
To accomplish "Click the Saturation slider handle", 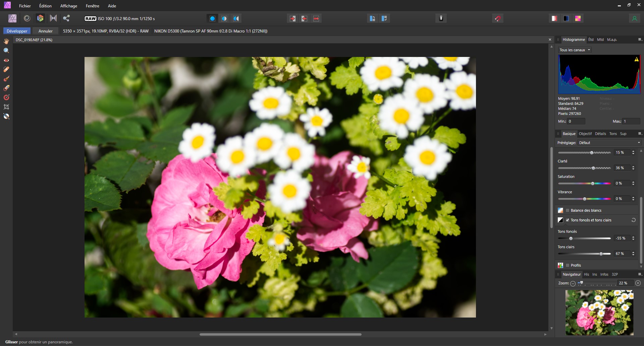I will click(x=593, y=184).
